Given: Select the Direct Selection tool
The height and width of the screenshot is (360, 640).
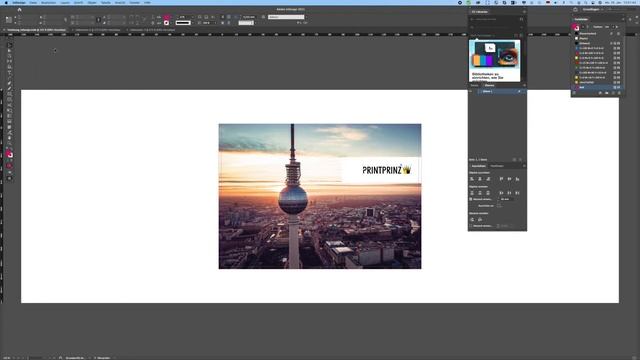Looking at the screenshot, I should pos(10,51).
